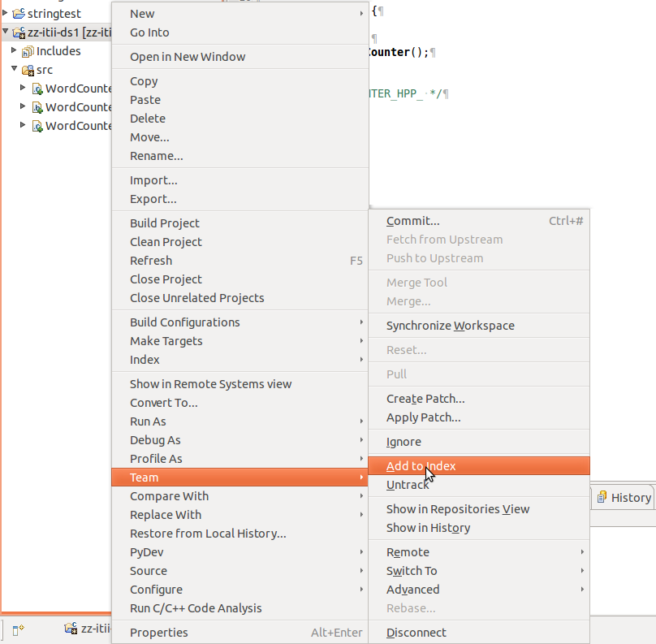This screenshot has height=644, width=656.
Task: Click the zz-itii-ds1 C project icon
Action: coord(18,33)
